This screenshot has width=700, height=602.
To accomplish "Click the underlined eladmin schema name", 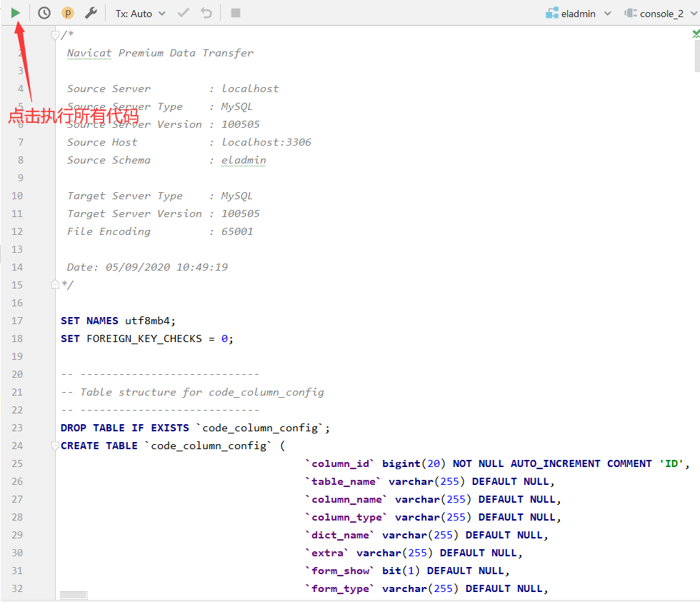I will [x=243, y=160].
